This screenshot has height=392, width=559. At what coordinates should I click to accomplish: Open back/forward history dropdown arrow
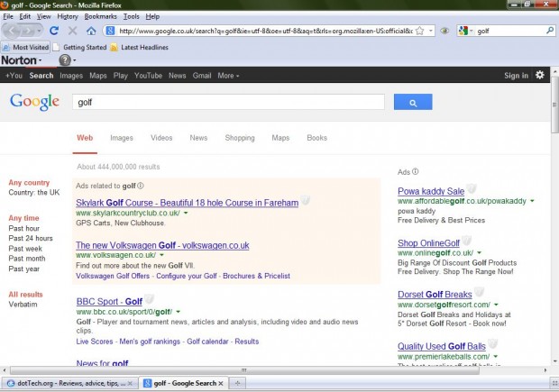39,31
